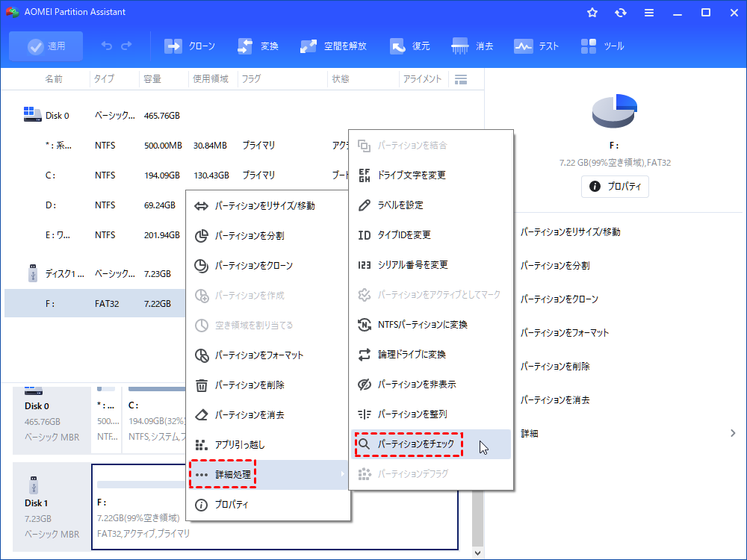Screen dimensions: 747x560
Task: Click パーティションをフォーマット in right panel
Action: point(565,333)
